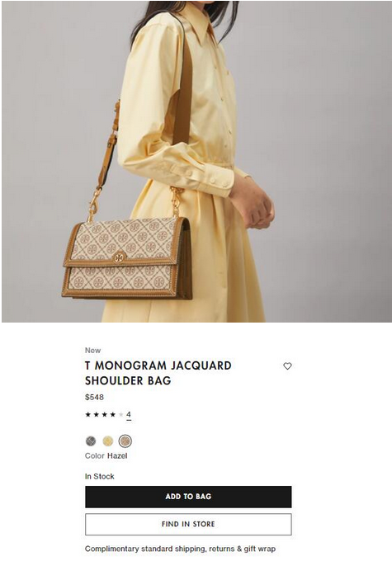392x561 pixels.
Task: Click the In Stock status text
Action: [100, 477]
